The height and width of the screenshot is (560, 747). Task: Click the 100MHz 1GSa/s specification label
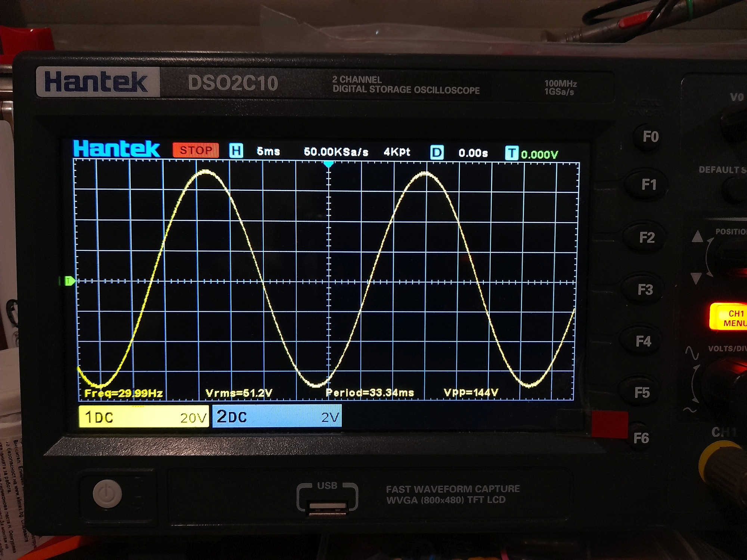coord(560,88)
